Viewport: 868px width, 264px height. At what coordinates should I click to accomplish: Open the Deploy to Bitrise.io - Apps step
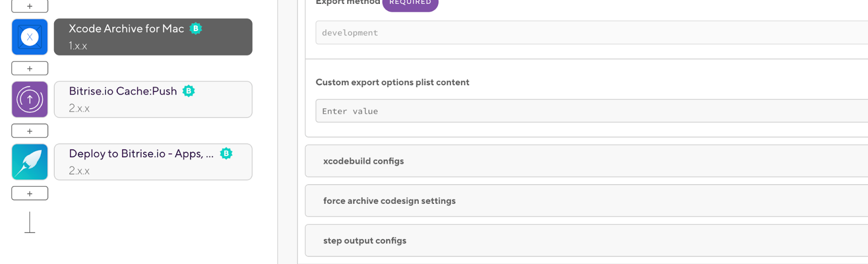tap(153, 162)
